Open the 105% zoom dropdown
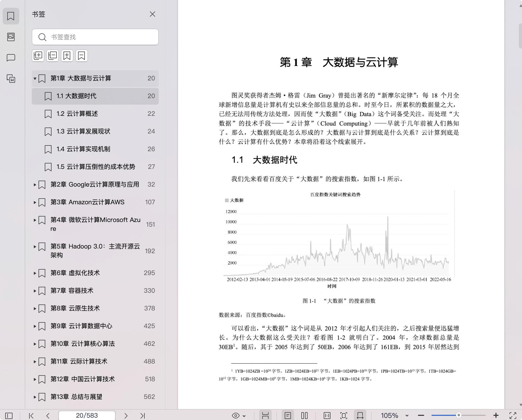The height and width of the screenshot is (420, 522). pos(407,416)
